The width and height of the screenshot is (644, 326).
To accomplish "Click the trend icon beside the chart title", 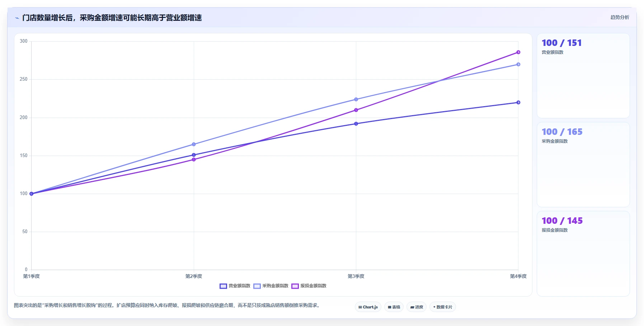I will [x=17, y=18].
